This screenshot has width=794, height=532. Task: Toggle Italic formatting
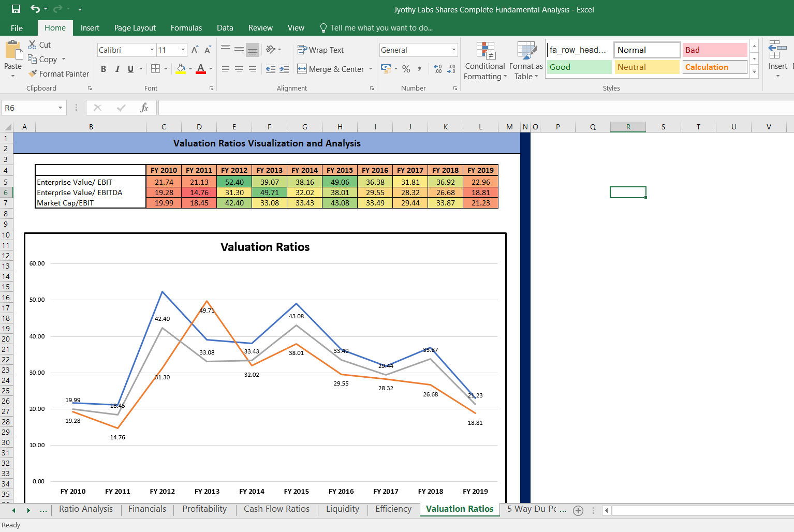pyautogui.click(x=117, y=69)
